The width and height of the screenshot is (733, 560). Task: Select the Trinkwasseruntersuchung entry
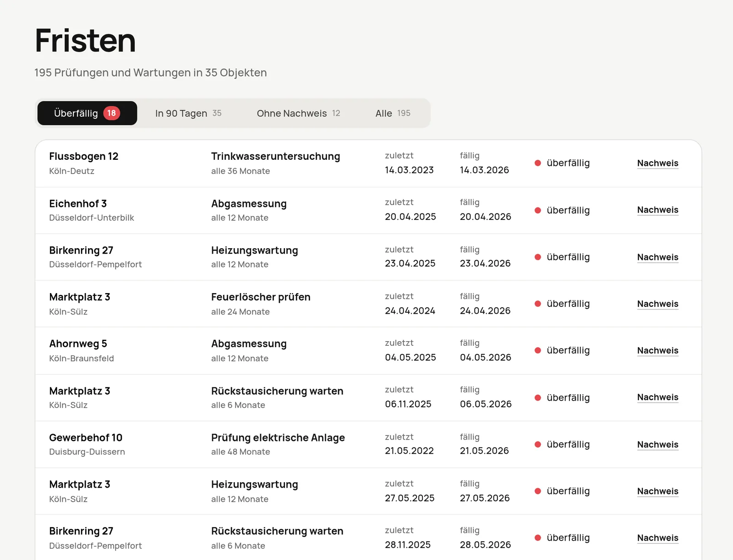pos(275,156)
